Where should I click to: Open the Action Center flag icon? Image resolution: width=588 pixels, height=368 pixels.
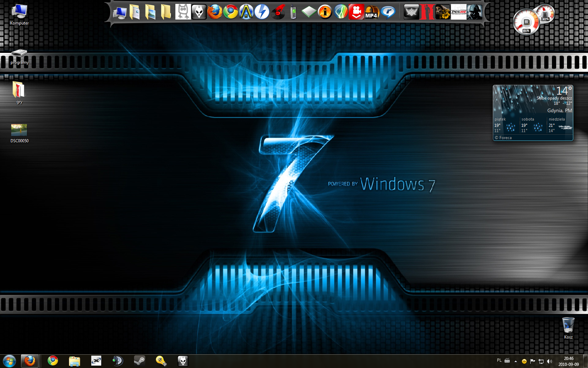point(532,361)
